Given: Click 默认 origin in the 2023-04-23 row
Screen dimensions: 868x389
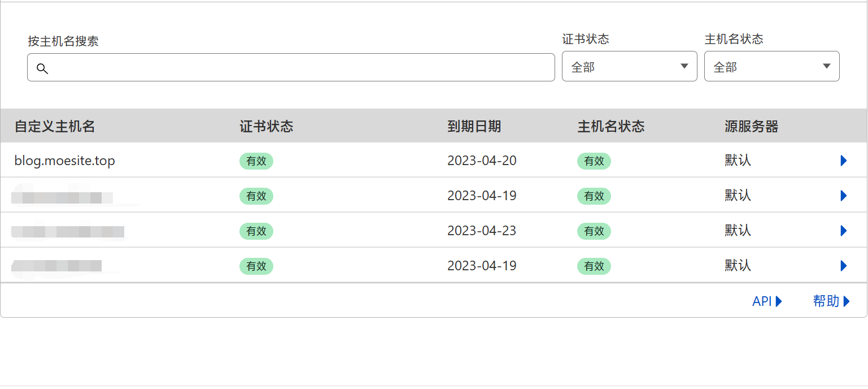Looking at the screenshot, I should point(738,231).
